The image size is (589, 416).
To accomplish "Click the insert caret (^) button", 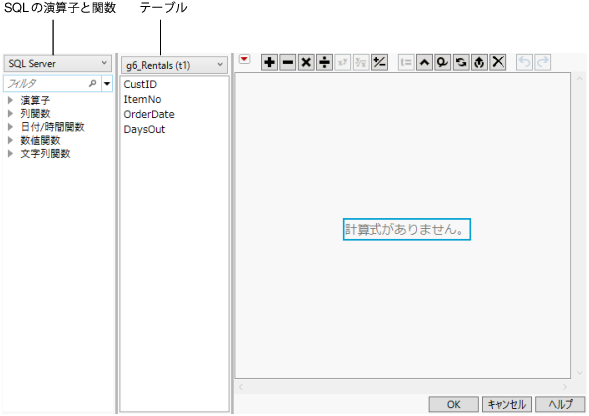I will pos(424,62).
